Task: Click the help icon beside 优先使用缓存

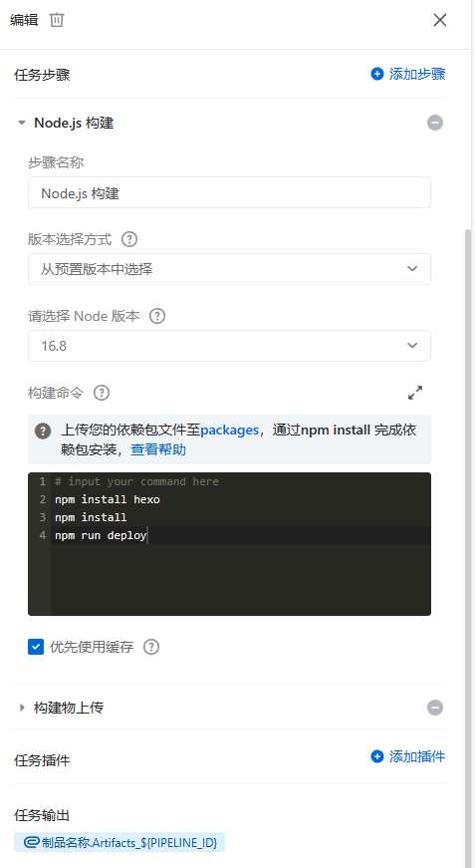Action: 151,647
